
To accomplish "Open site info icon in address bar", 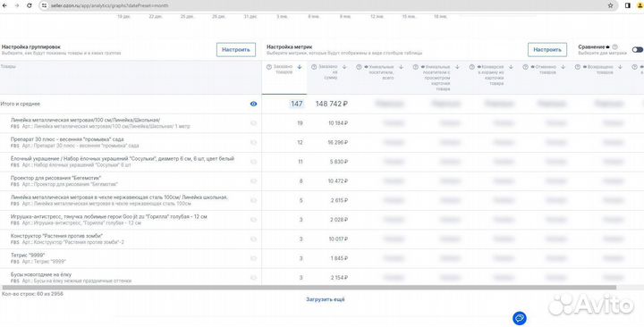I will [45, 5].
